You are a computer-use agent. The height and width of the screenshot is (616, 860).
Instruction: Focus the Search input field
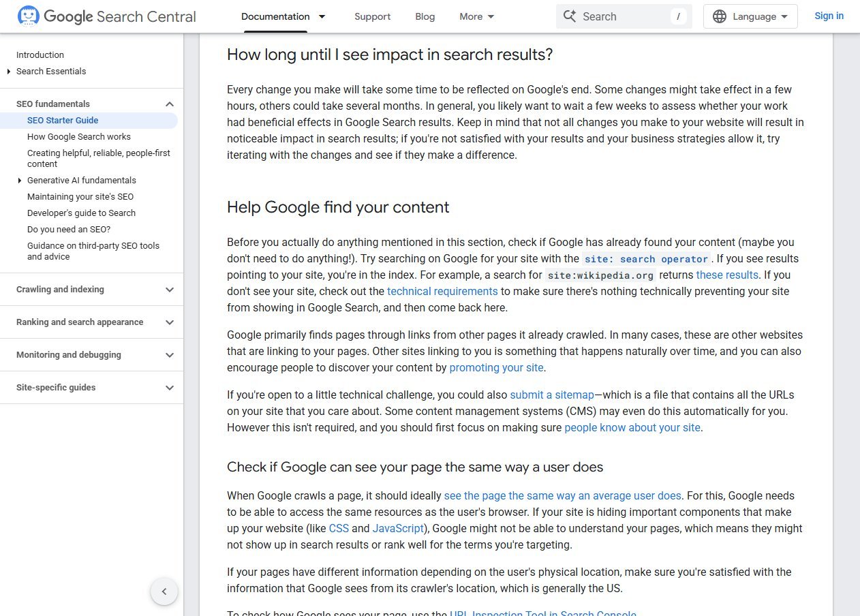(624, 16)
